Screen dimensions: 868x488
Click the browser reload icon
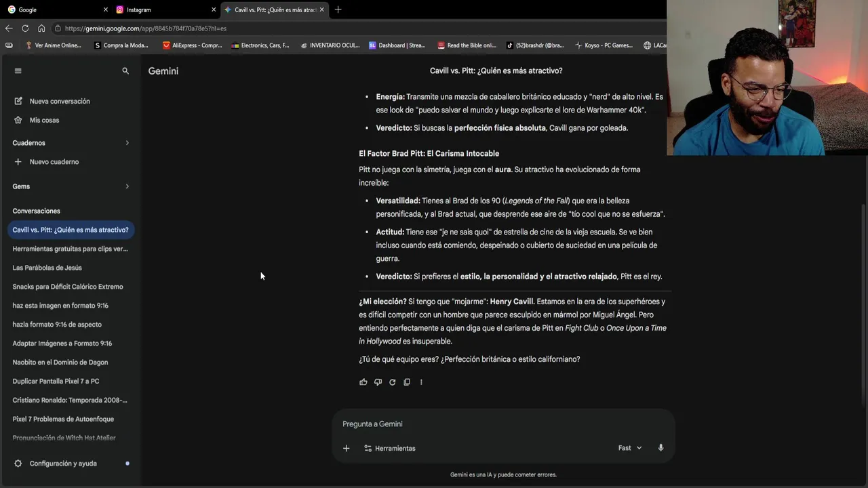click(x=25, y=28)
